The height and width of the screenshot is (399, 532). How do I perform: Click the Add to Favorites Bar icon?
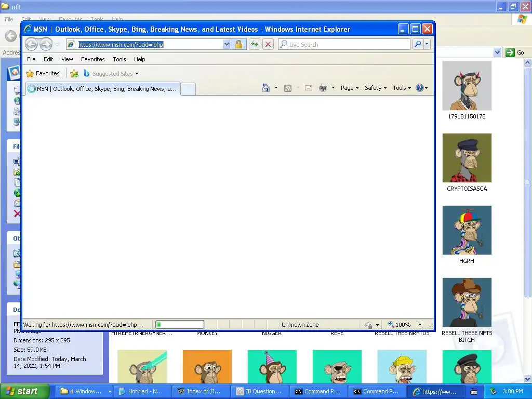(74, 73)
